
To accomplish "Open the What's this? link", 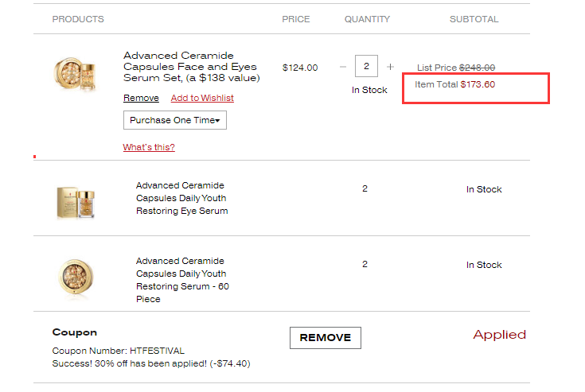I will coord(149,147).
